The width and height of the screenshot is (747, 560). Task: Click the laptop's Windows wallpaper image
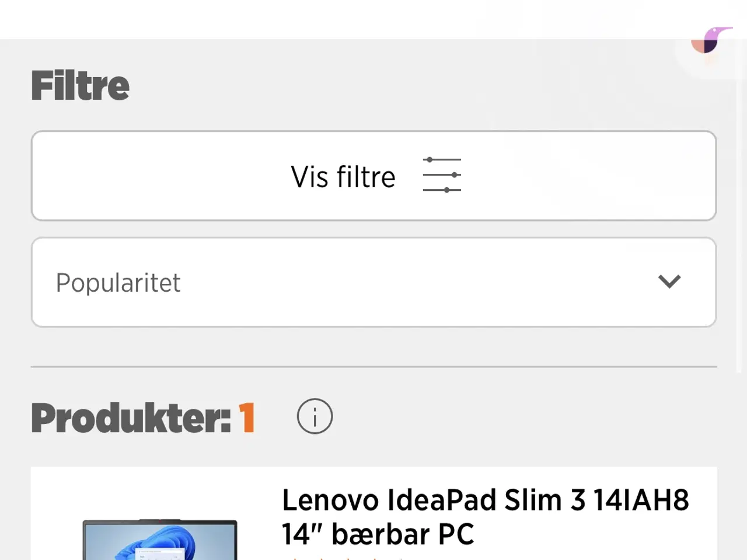(x=159, y=542)
